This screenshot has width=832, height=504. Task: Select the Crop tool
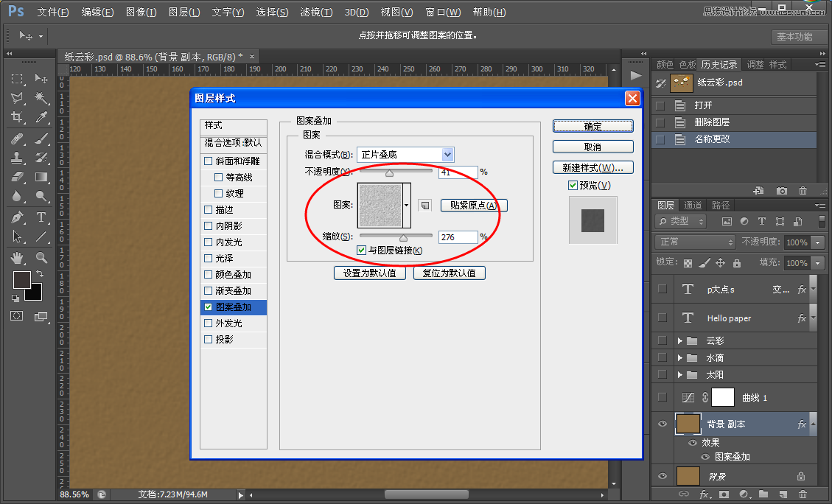click(x=17, y=117)
